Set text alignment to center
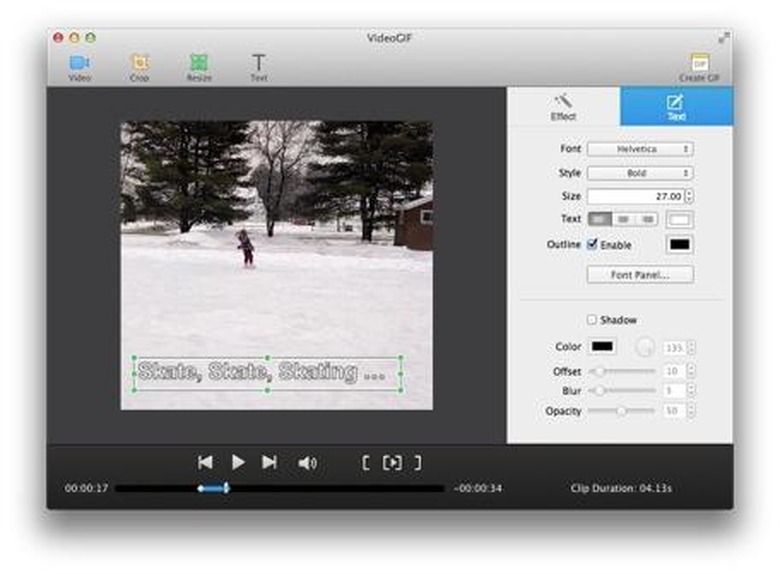Image resolution: width=780 pixels, height=574 pixels. click(623, 219)
